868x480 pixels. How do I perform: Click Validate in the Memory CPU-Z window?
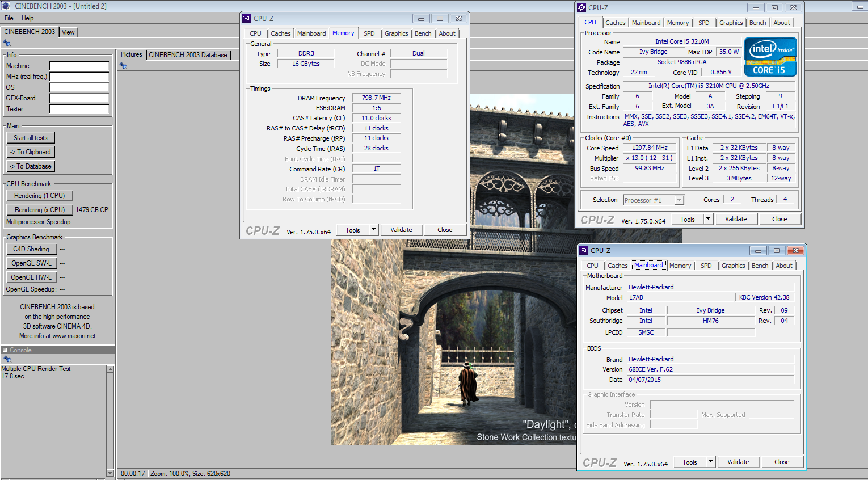pyautogui.click(x=401, y=230)
